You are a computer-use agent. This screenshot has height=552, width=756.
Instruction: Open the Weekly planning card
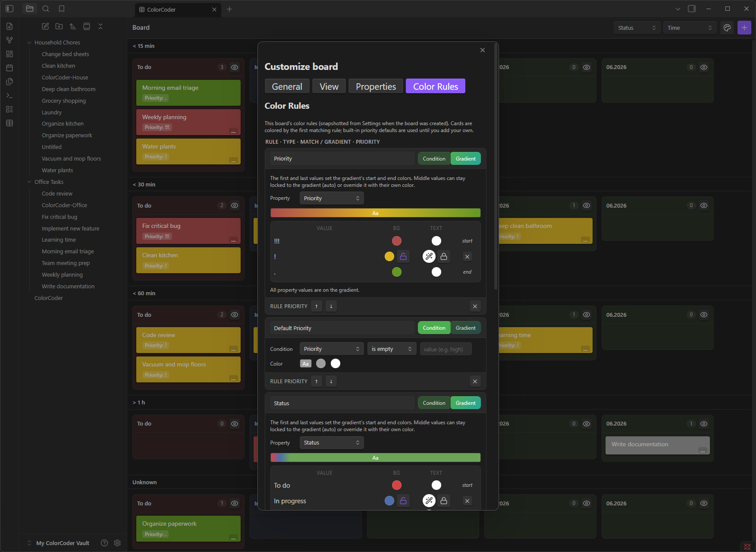pos(188,122)
